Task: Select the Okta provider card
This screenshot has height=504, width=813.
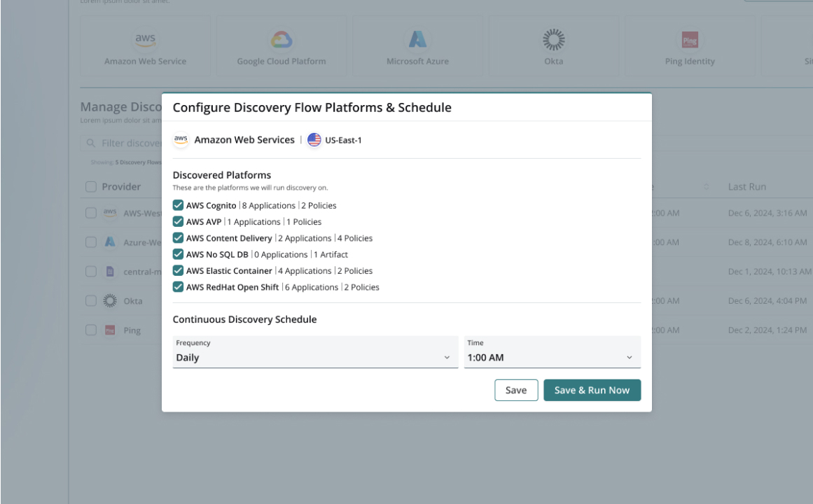Action: click(554, 46)
